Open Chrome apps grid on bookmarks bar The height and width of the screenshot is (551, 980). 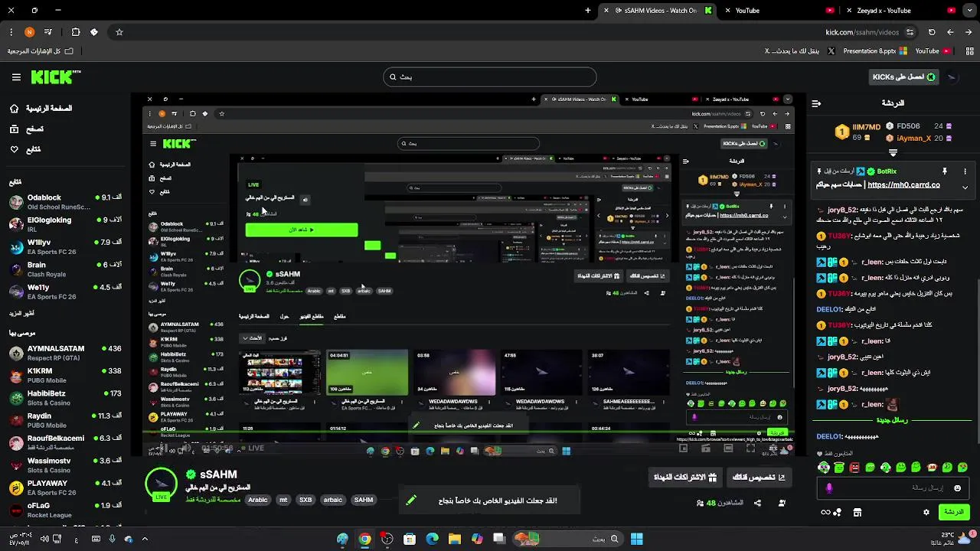969,51
